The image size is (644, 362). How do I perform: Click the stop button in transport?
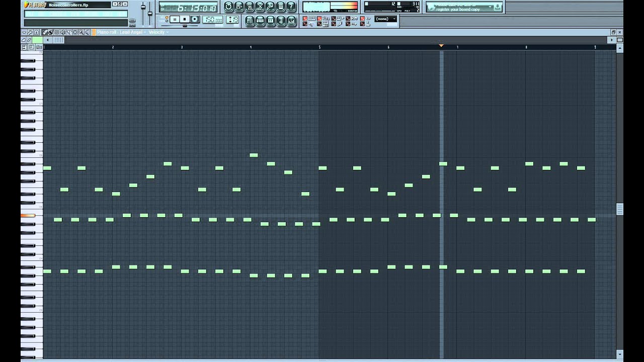tap(185, 19)
